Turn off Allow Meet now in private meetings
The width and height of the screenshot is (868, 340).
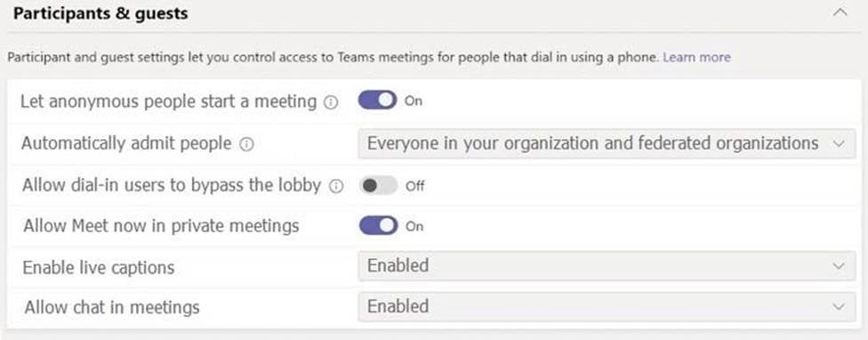coord(378,226)
